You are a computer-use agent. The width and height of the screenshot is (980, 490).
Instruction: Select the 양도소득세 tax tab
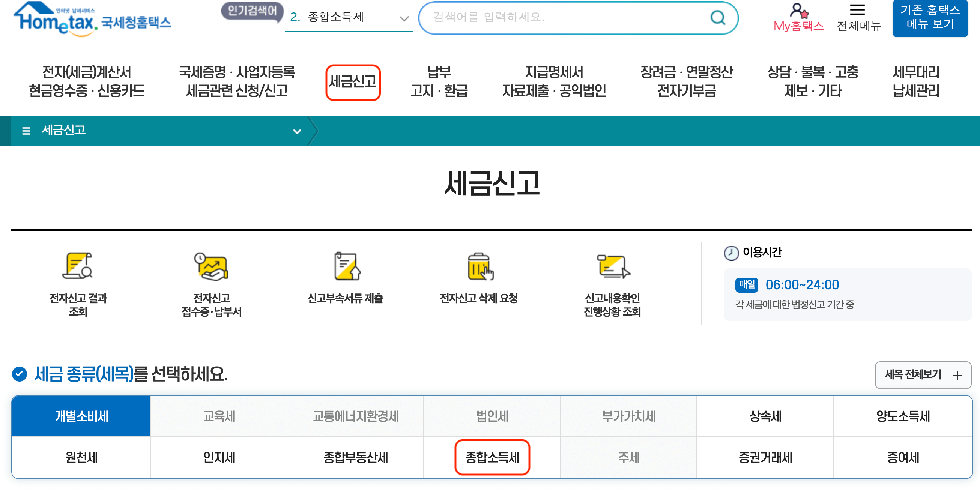[x=902, y=416]
